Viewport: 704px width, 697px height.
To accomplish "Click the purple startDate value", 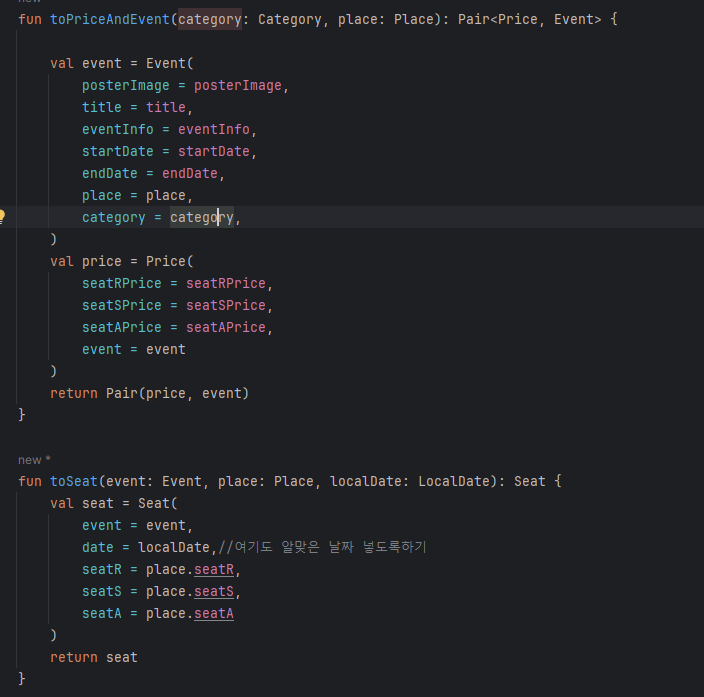I will point(214,151).
